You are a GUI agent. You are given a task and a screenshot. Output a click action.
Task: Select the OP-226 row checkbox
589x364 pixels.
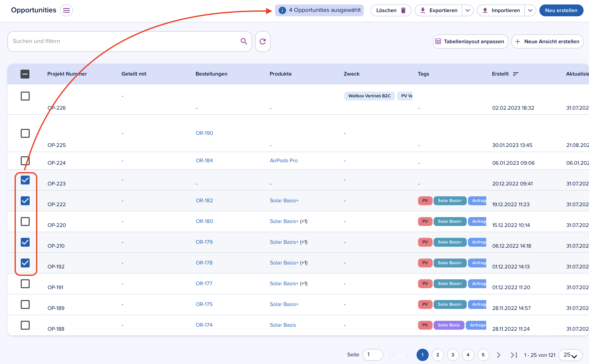click(25, 96)
